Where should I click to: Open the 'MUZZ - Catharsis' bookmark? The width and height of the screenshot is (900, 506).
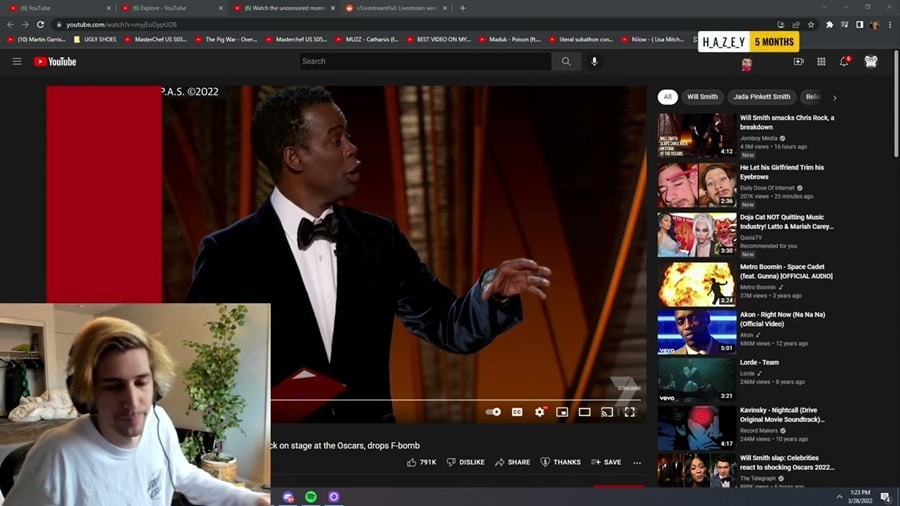[367, 40]
